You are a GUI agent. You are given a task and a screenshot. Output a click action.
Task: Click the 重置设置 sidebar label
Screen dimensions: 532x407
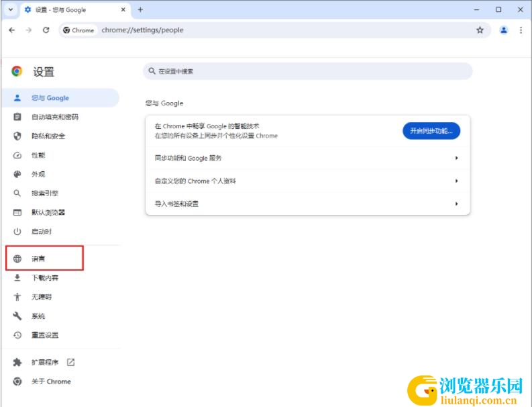tap(45, 335)
